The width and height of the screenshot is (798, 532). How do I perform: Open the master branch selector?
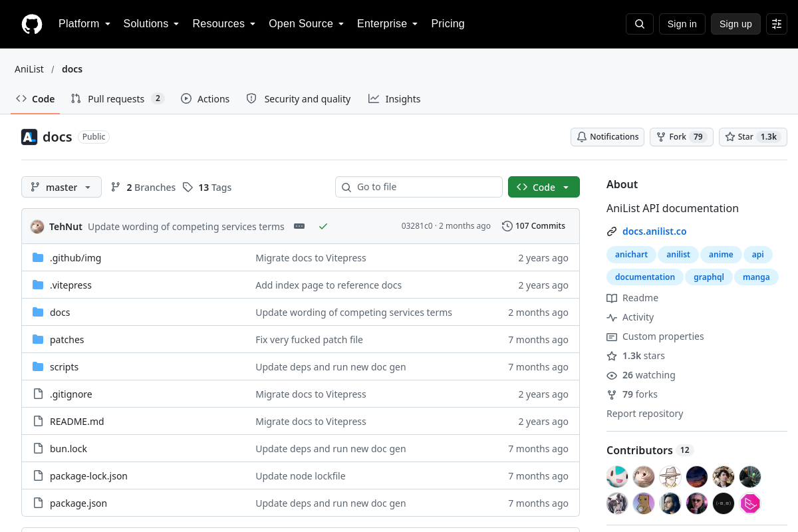coord(61,188)
